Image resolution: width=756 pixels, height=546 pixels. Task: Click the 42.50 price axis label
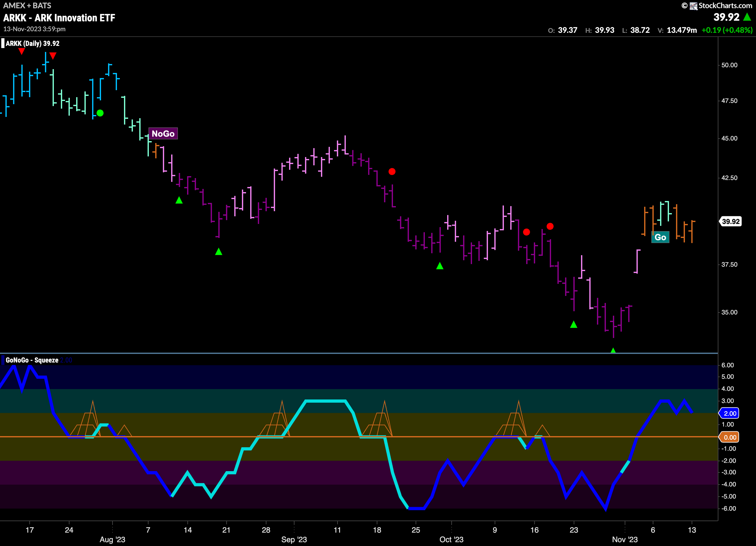pos(729,177)
